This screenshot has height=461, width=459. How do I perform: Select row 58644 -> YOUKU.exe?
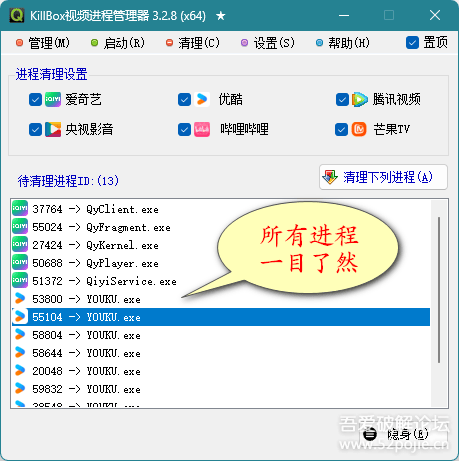pyautogui.click(x=221, y=353)
